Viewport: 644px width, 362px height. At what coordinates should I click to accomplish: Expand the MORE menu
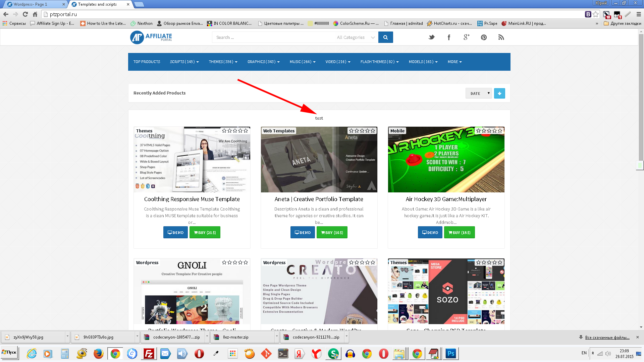455,62
